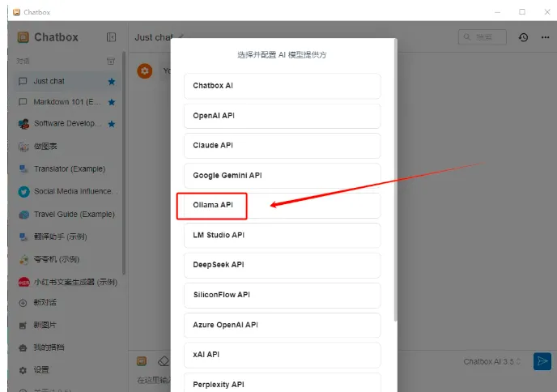Image resolution: width=557 pixels, height=392 pixels.
Task: Open 夸夸机 (示例) conversation
Action: 67,259
